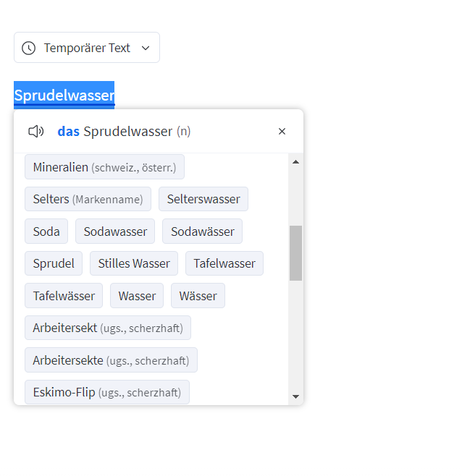Choose Stilles Wasser from synonyms
This screenshot has width=462, height=476.
pos(134,263)
